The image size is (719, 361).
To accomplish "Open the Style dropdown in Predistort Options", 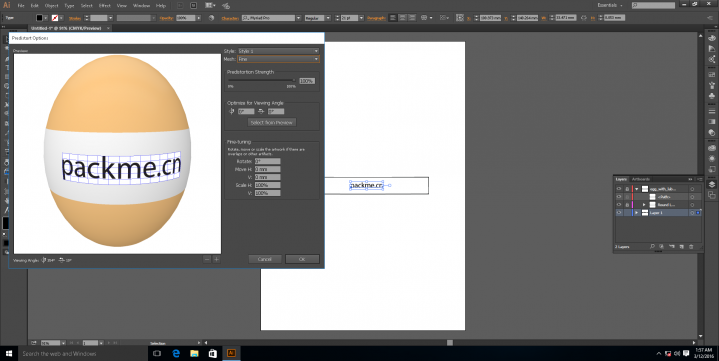I will [x=278, y=51].
